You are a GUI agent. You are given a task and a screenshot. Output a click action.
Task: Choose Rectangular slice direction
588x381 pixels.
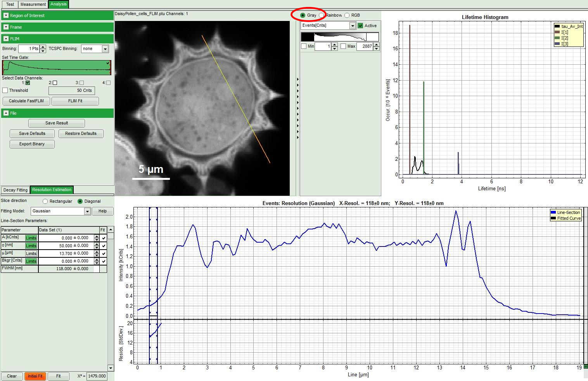coord(45,201)
